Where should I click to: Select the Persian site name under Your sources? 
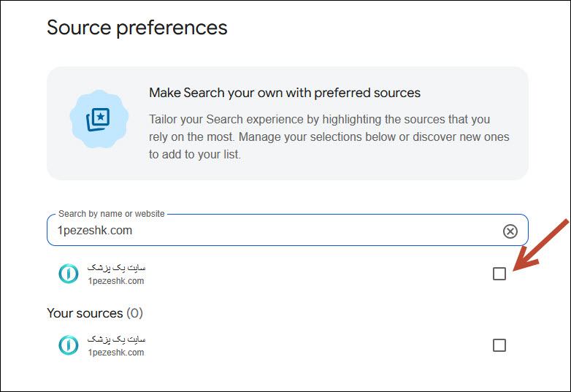[x=117, y=339]
